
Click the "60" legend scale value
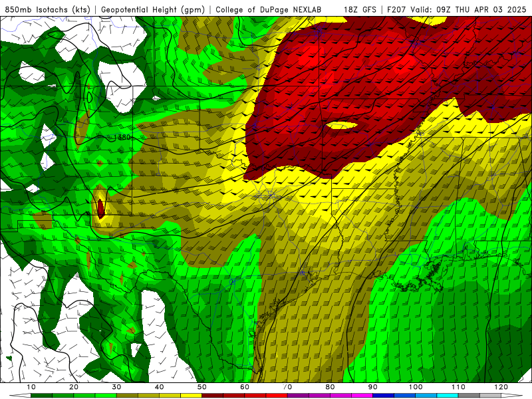point(245,387)
